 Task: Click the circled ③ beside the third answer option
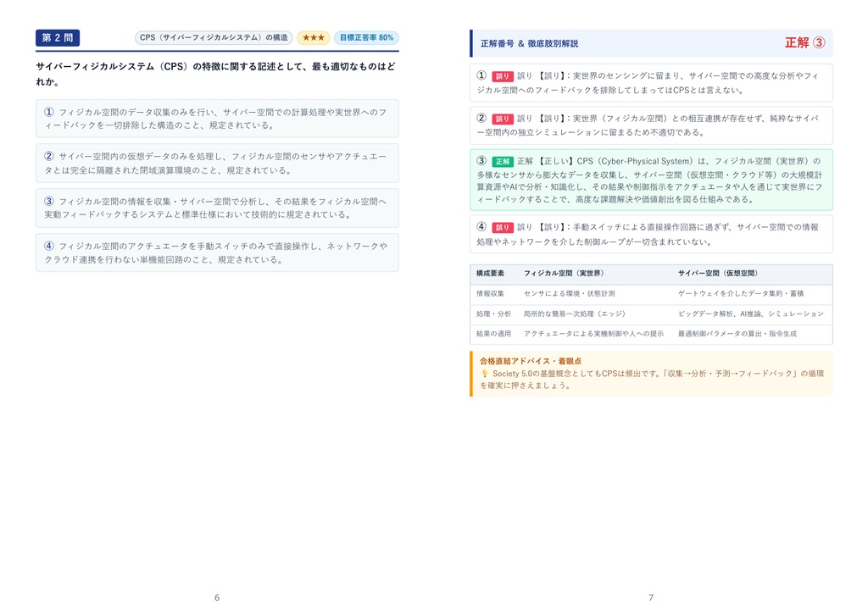[x=49, y=201]
